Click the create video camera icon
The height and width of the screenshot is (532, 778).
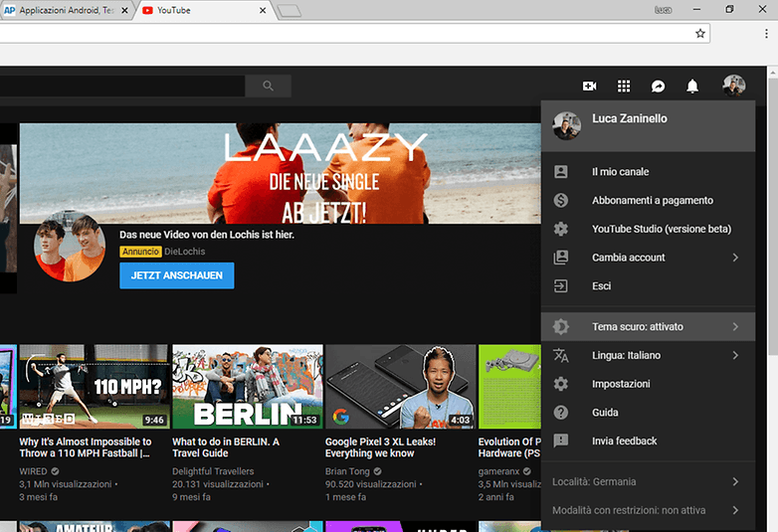pos(589,87)
